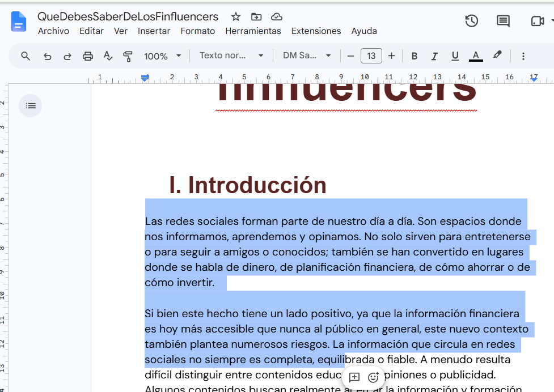This screenshot has height=392, width=554.
Task: Show the document outline panel
Action: click(31, 105)
